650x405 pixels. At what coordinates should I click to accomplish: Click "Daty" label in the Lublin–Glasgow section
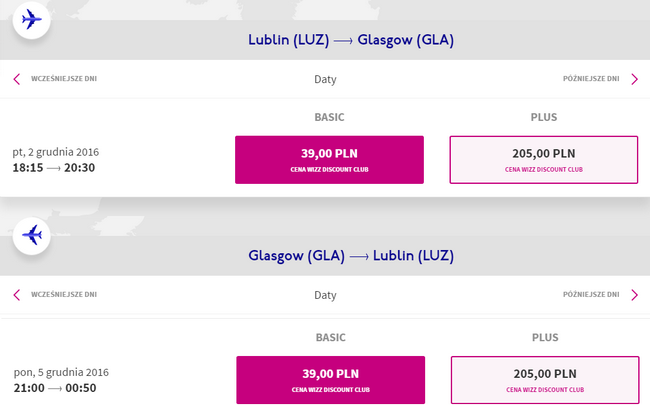pyautogui.click(x=325, y=79)
